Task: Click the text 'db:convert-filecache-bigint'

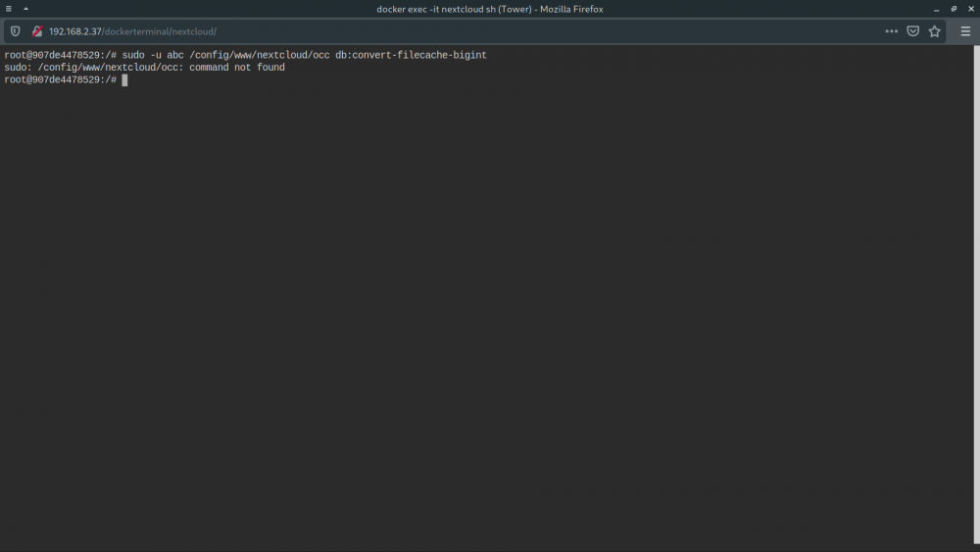Action: 411,55
